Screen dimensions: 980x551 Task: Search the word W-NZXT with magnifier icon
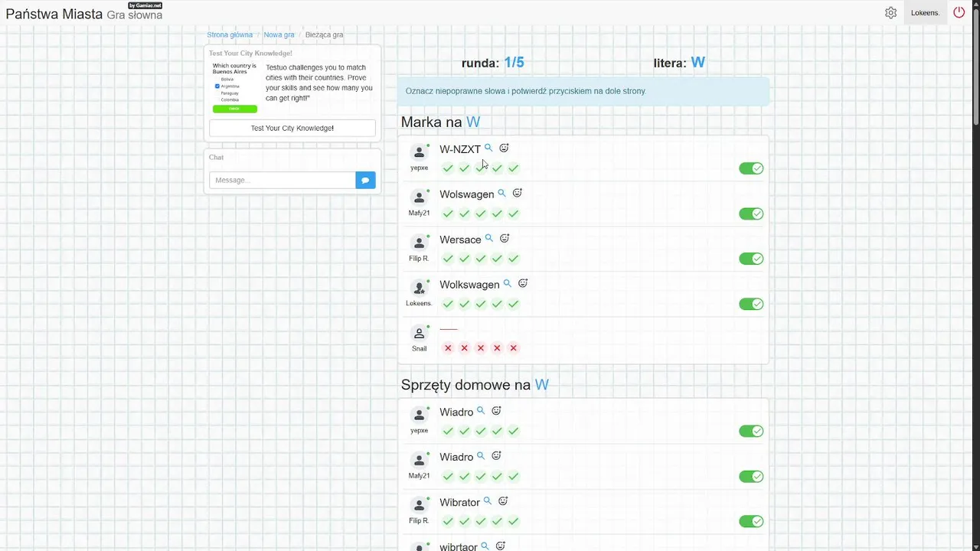tap(488, 148)
